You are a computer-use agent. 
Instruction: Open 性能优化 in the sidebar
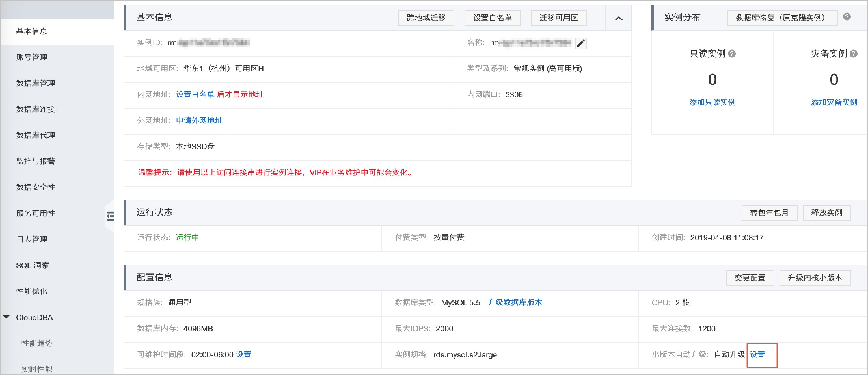click(x=32, y=291)
